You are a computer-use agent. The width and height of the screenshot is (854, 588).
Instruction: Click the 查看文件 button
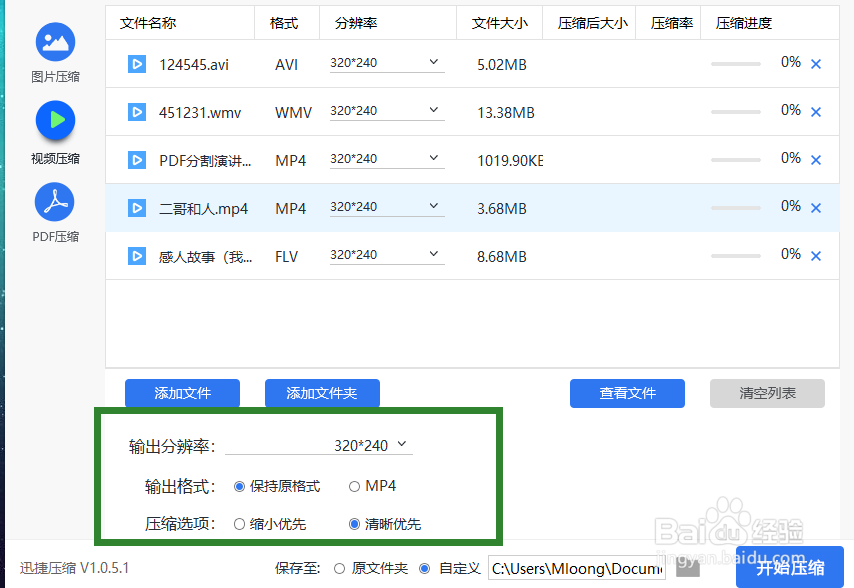627,393
